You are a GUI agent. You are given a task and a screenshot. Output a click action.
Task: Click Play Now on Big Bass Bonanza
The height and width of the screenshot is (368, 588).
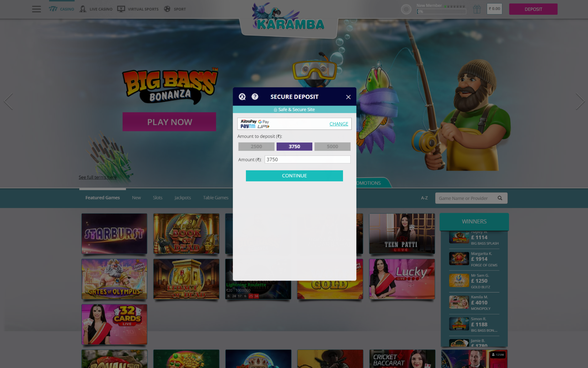point(169,122)
